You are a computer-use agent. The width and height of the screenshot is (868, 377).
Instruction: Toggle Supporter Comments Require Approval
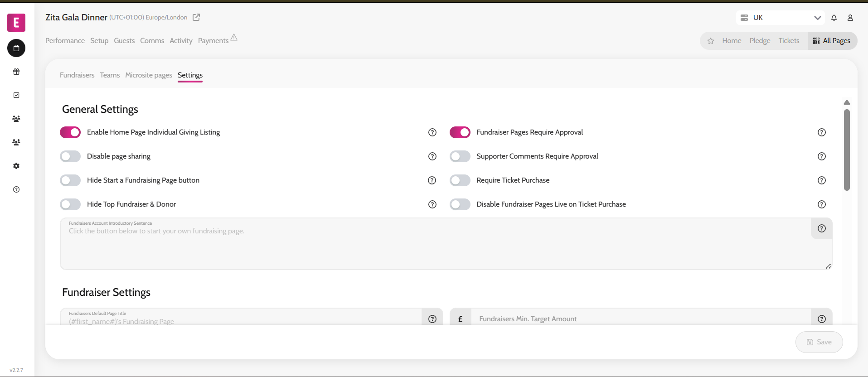pos(460,156)
